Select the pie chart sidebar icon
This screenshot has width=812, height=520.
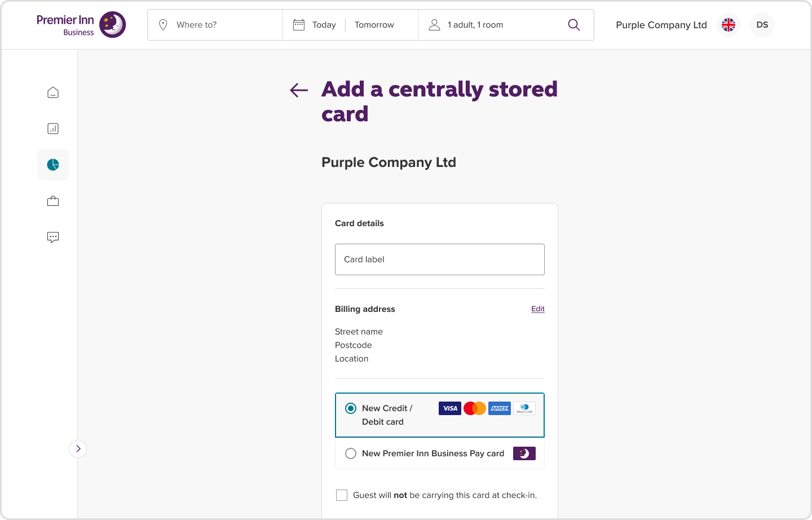(x=53, y=165)
